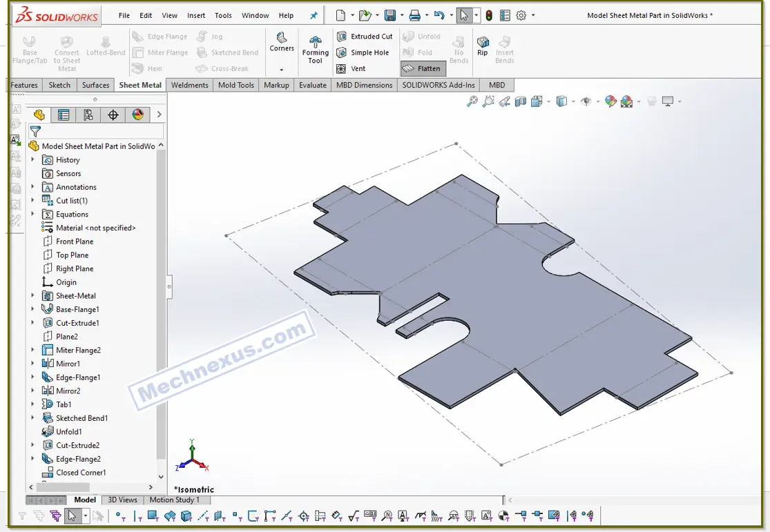Toggle the pin icon on menu bar
770x532 pixels.
pos(314,15)
